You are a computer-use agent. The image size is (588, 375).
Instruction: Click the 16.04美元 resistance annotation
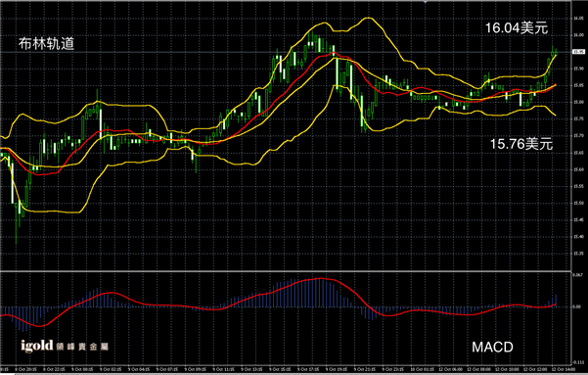(517, 28)
